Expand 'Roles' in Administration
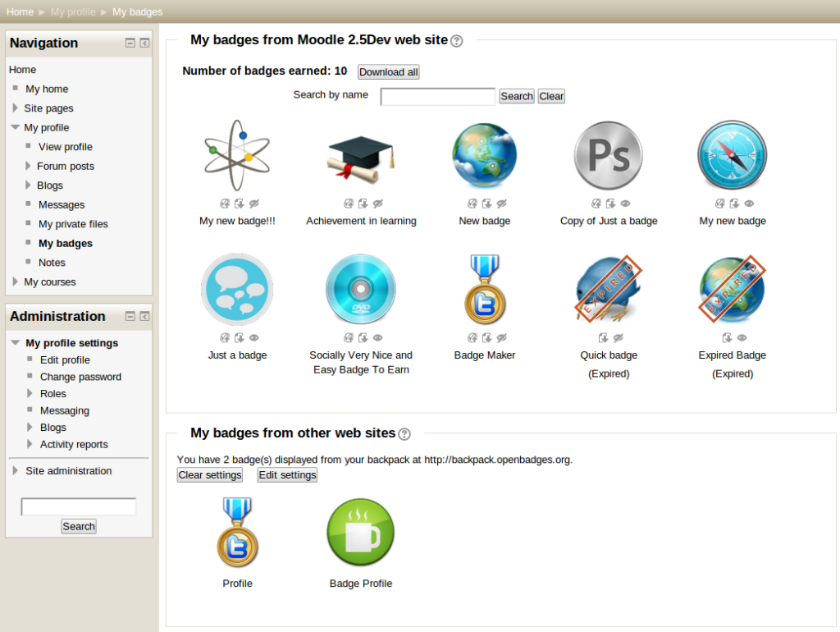840x632 pixels. click(30, 393)
